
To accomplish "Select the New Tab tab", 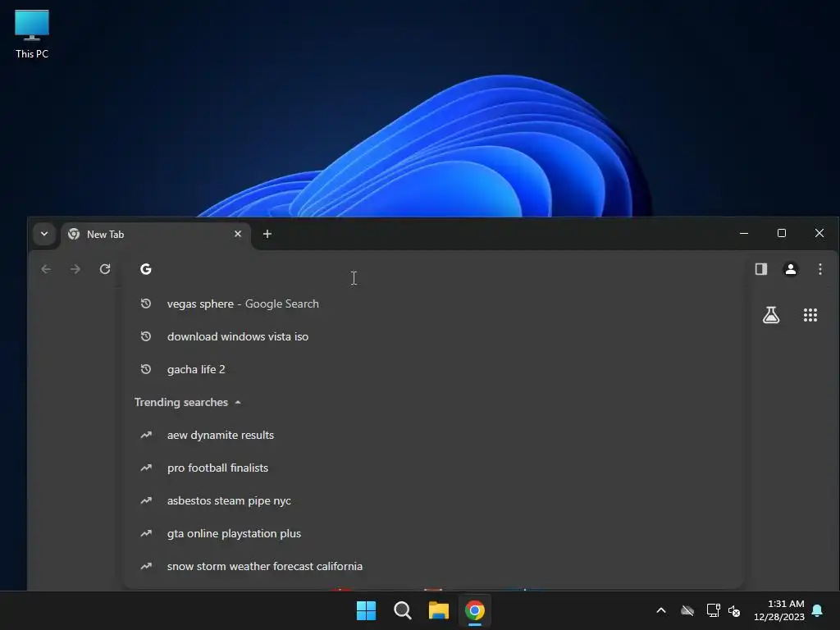I will coord(156,234).
